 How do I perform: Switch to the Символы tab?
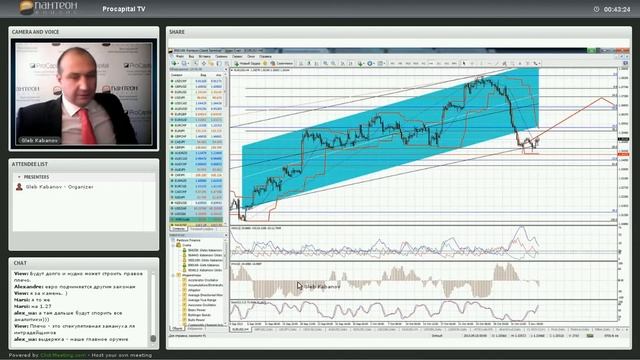(x=178, y=229)
